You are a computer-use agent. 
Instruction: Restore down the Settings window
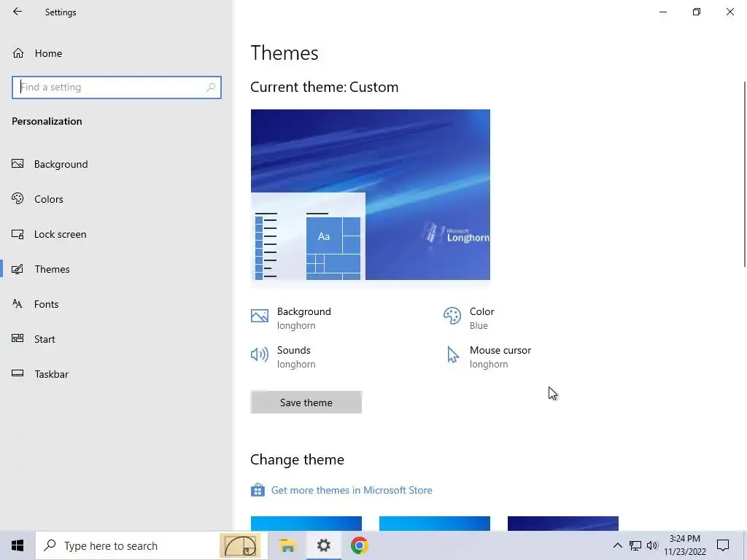coord(697,12)
